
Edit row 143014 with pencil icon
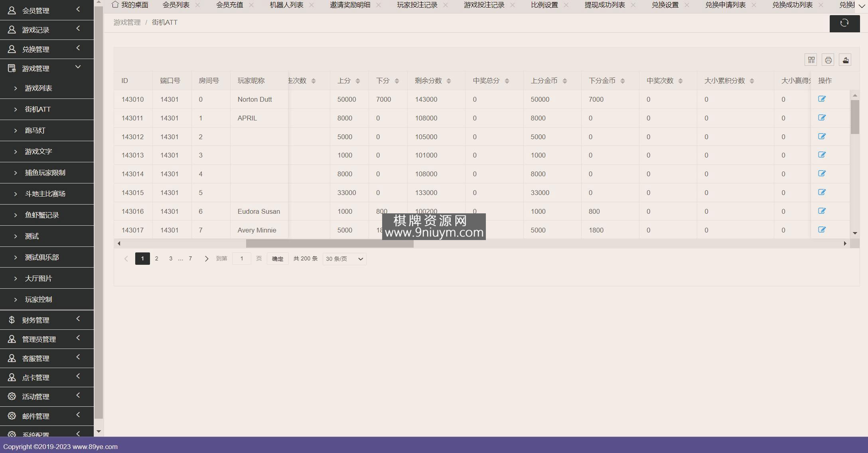[822, 173]
